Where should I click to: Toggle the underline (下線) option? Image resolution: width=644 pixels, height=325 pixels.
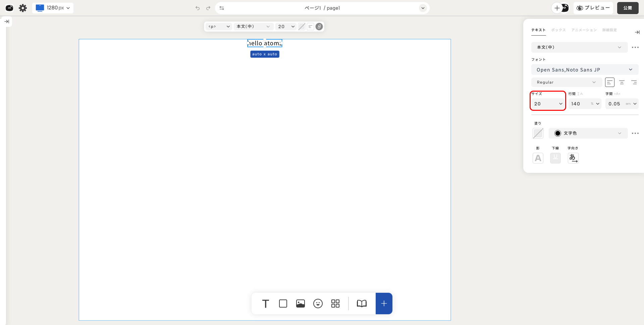click(x=555, y=158)
